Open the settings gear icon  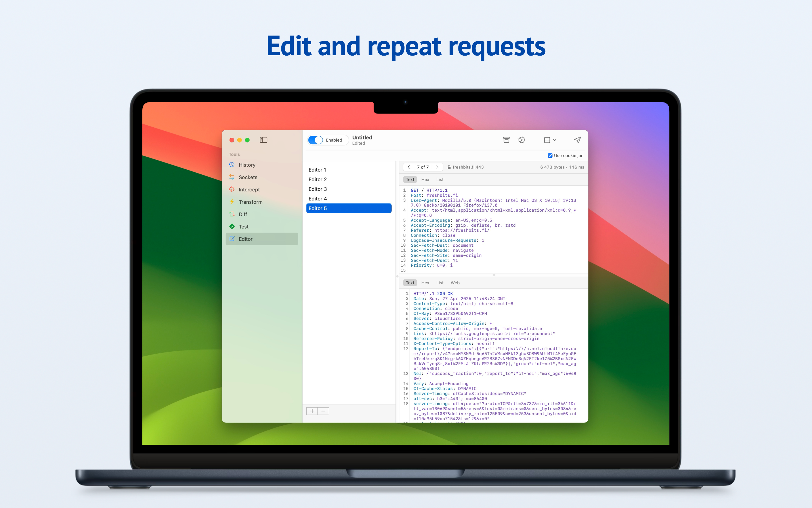pos(521,140)
